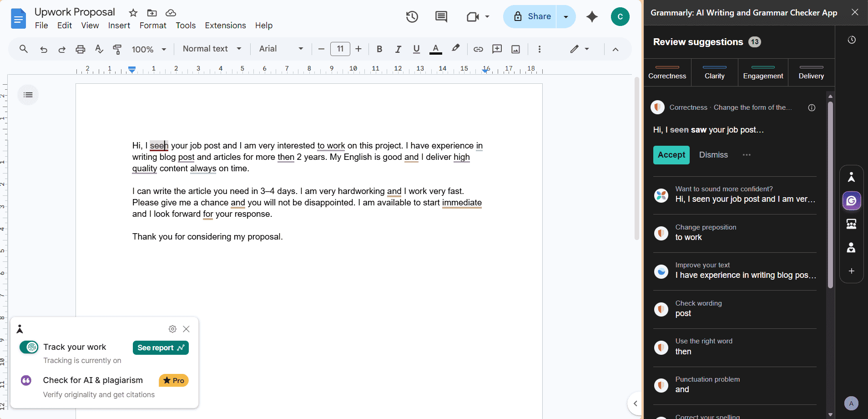This screenshot has width=868, height=419.
Task: Insert an image from toolbar
Action: pos(515,49)
